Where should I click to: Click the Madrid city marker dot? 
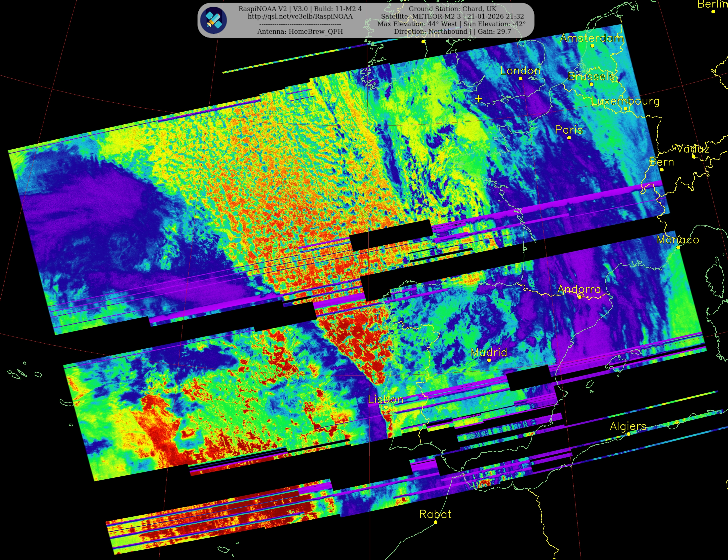pos(489,360)
